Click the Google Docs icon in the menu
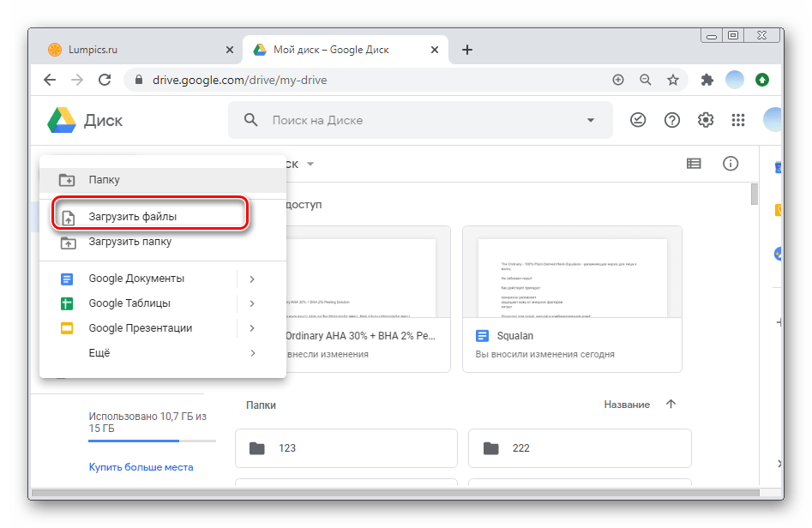 pyautogui.click(x=67, y=279)
